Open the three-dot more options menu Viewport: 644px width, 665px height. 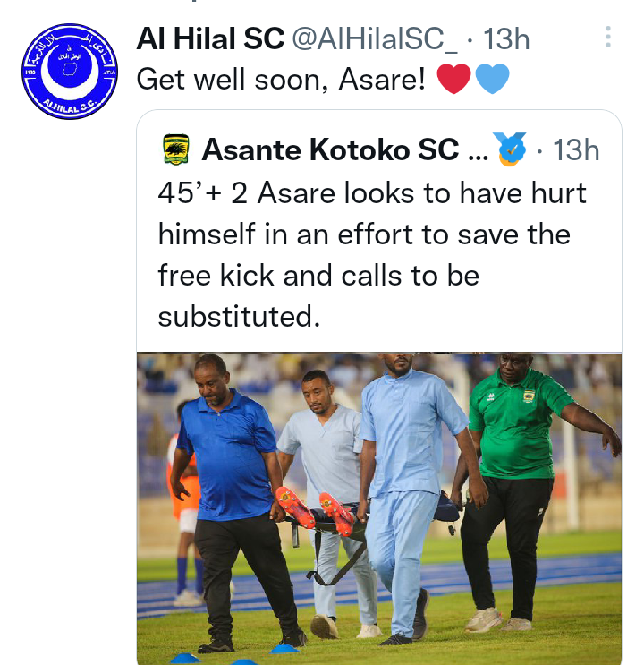[x=608, y=37]
